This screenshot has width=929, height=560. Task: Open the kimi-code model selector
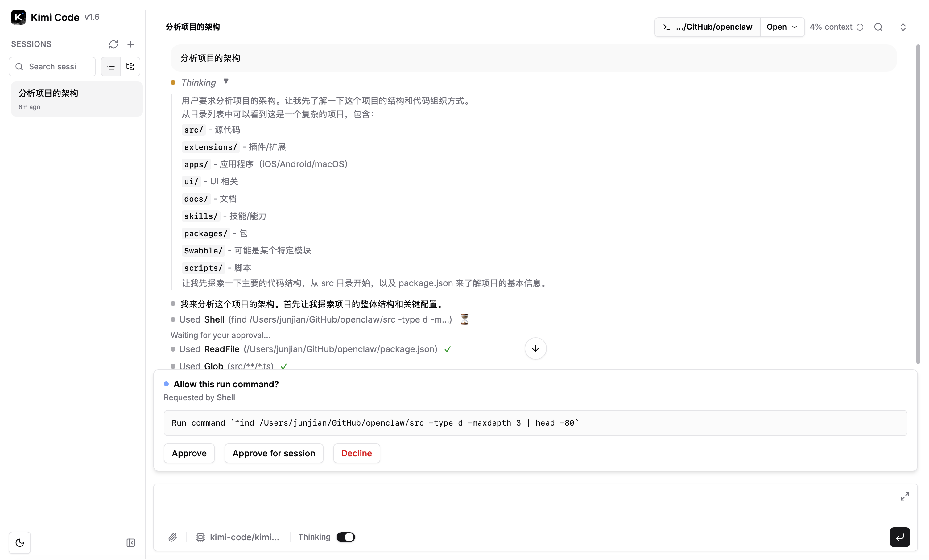click(238, 537)
